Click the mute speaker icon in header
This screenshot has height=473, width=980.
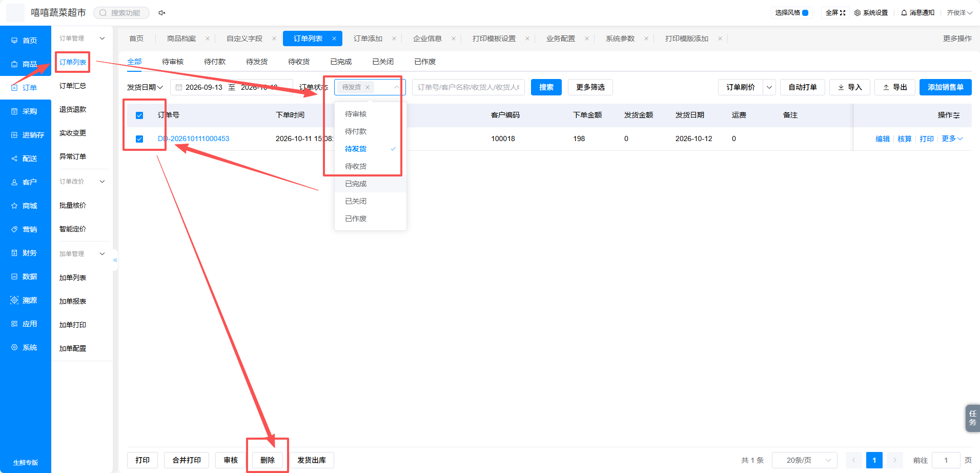pos(161,13)
